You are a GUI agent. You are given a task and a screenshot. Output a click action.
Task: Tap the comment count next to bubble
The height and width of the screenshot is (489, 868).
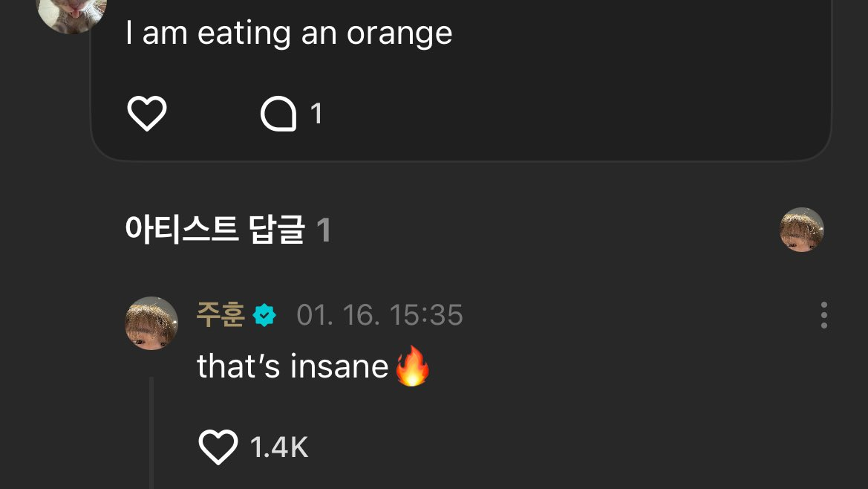[x=316, y=114]
